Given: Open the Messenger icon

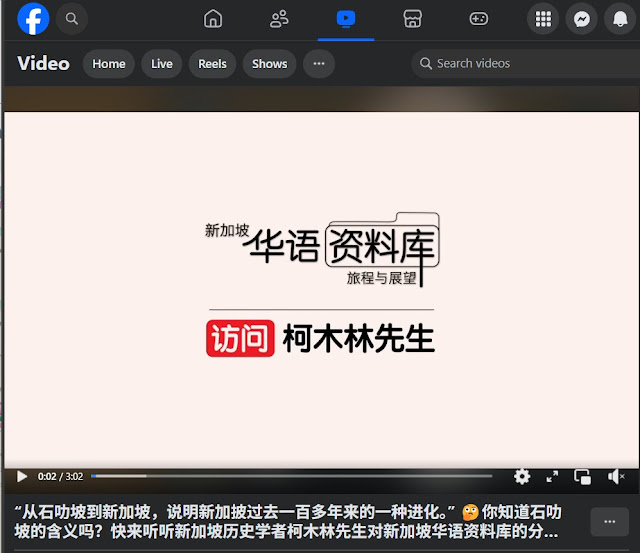Looking at the screenshot, I should (582, 19).
